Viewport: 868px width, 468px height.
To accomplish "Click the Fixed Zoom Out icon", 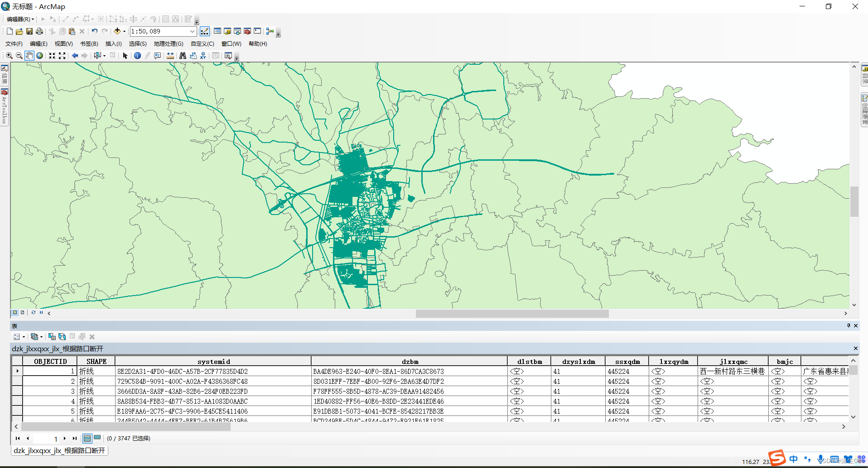I will (x=62, y=55).
